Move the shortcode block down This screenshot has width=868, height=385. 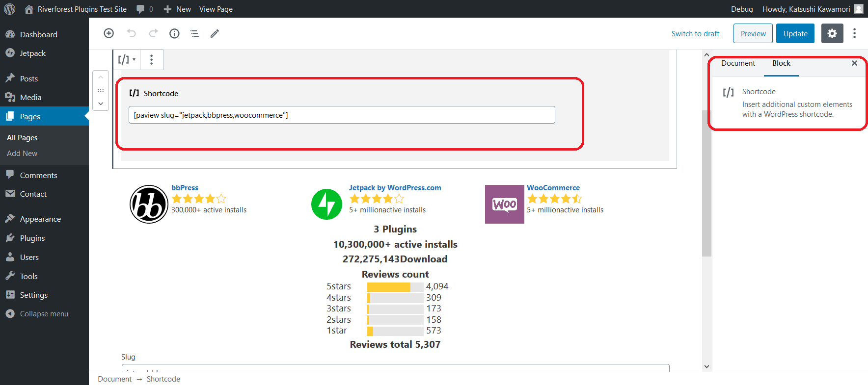[101, 103]
